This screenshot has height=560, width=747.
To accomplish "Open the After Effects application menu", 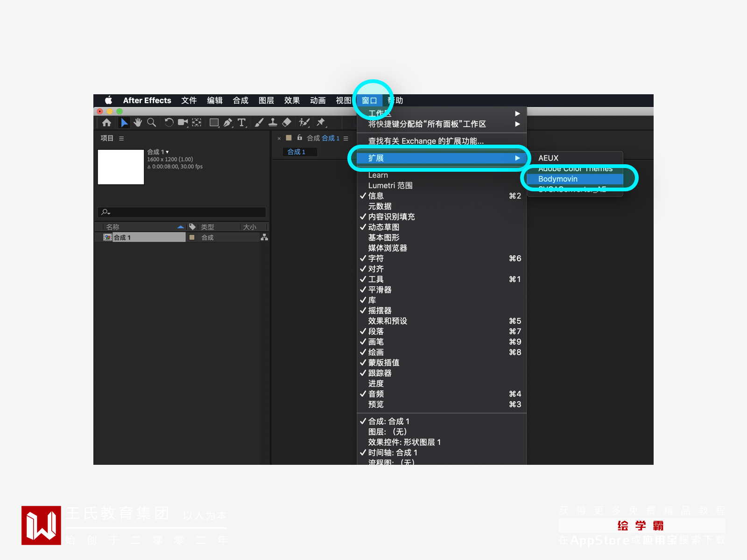I will [x=147, y=100].
